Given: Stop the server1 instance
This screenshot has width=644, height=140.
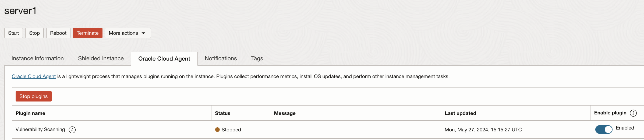Looking at the screenshot, I should 34,33.
